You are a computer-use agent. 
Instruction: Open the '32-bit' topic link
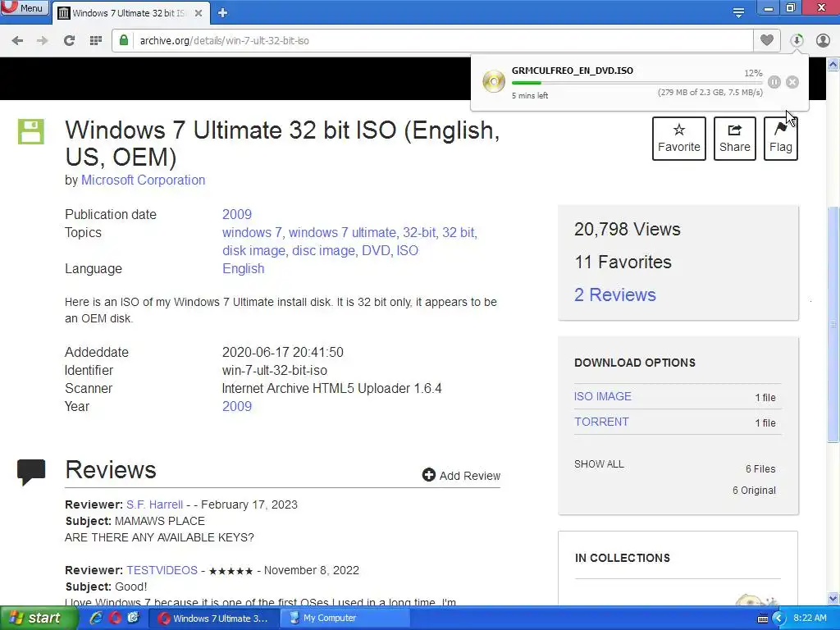click(419, 232)
